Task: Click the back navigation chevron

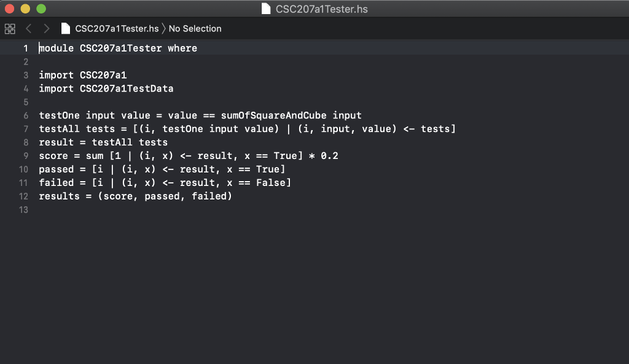Action: pyautogui.click(x=29, y=28)
